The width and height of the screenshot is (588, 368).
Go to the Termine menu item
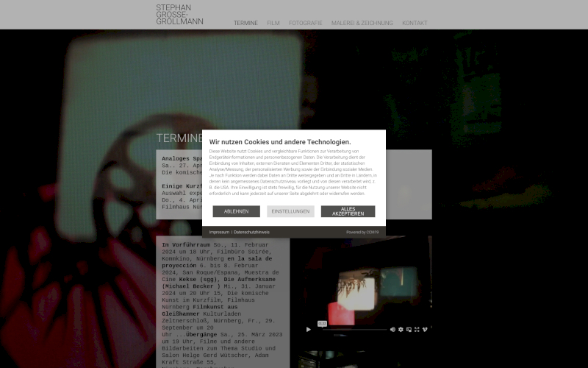coord(245,23)
